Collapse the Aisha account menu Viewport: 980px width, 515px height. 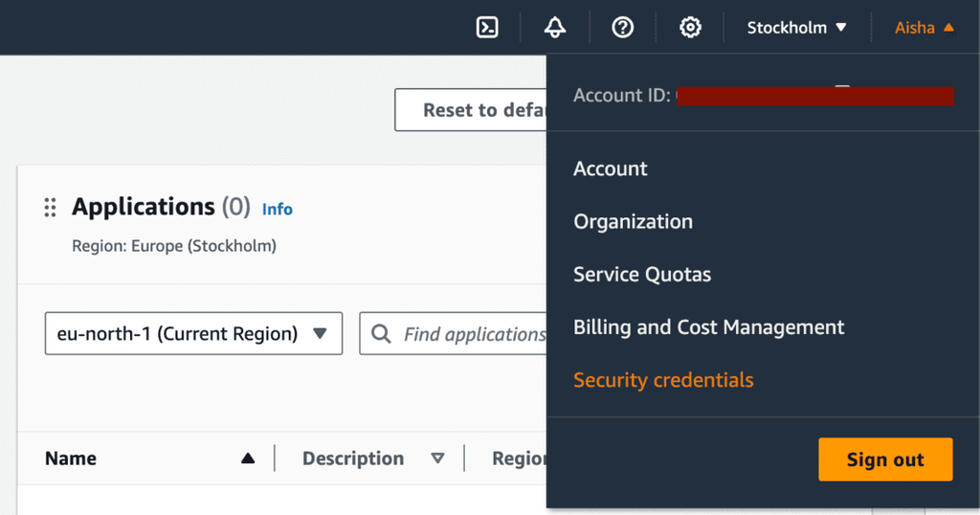tap(924, 28)
